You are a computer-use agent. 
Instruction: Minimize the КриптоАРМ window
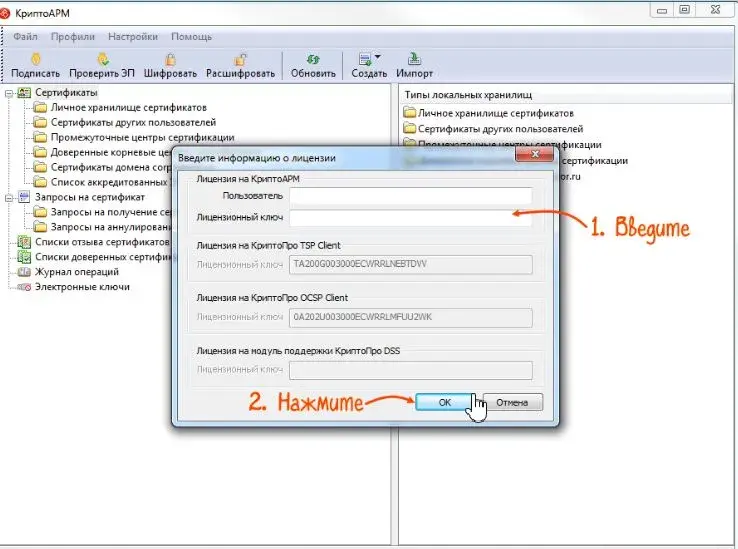click(662, 10)
